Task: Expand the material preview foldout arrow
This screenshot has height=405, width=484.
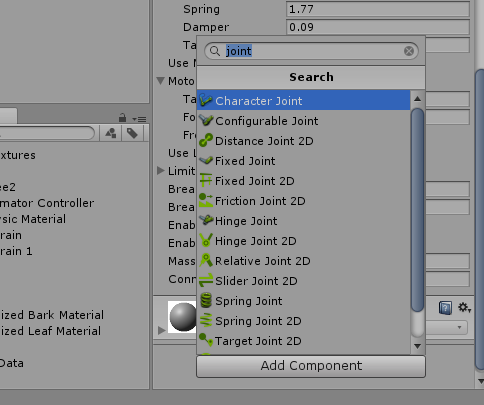Action: point(161,330)
